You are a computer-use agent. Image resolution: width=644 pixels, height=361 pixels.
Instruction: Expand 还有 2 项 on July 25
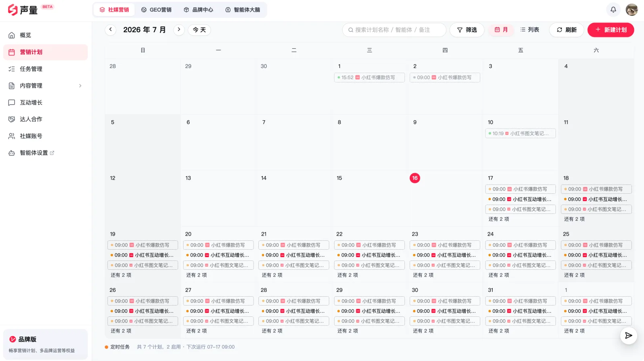click(x=574, y=275)
